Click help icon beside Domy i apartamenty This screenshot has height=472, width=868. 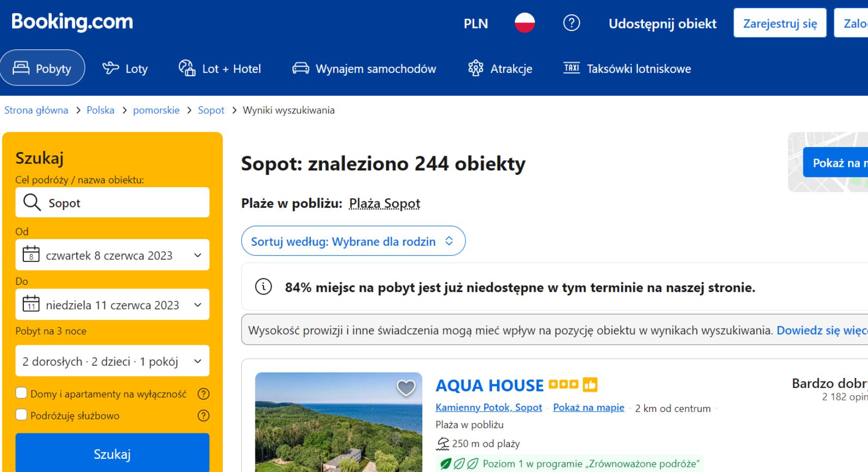pos(204,394)
